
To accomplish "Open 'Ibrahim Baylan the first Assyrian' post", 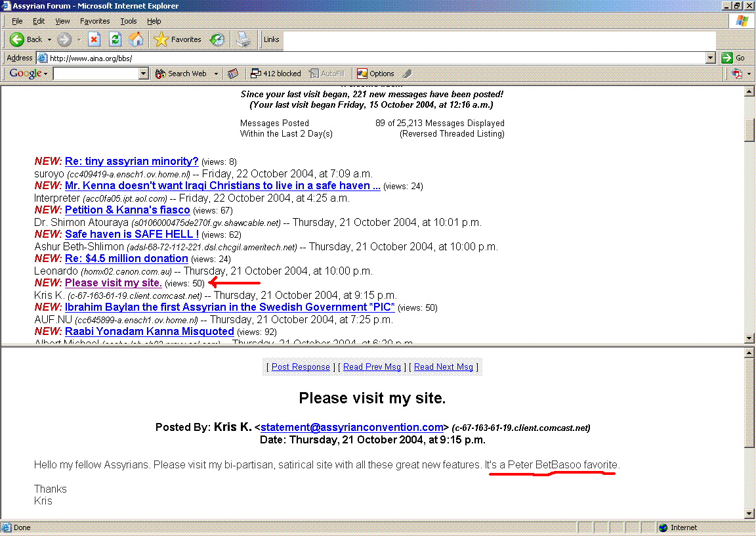I will click(x=230, y=307).
